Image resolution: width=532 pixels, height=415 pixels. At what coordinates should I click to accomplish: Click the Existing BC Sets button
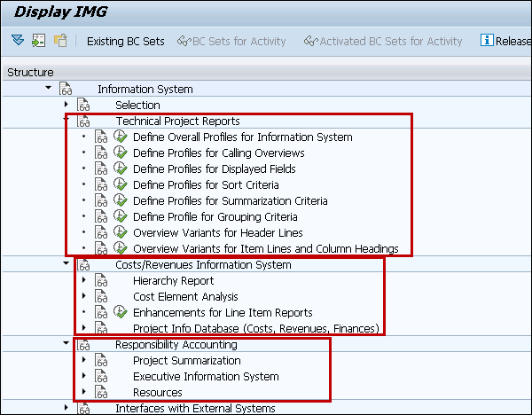(125, 41)
